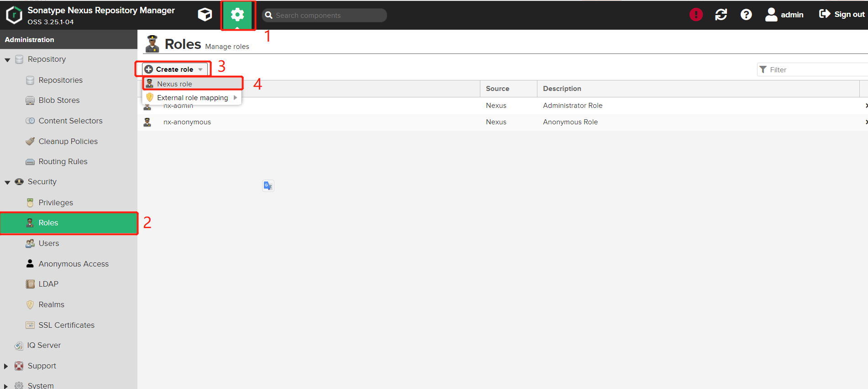Click the Anonymous Access person icon
Screen dimensions: 868x389
[x=30, y=263]
